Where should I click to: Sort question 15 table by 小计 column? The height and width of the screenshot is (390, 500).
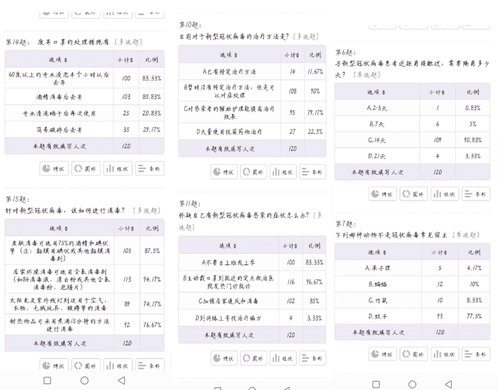pos(126,228)
